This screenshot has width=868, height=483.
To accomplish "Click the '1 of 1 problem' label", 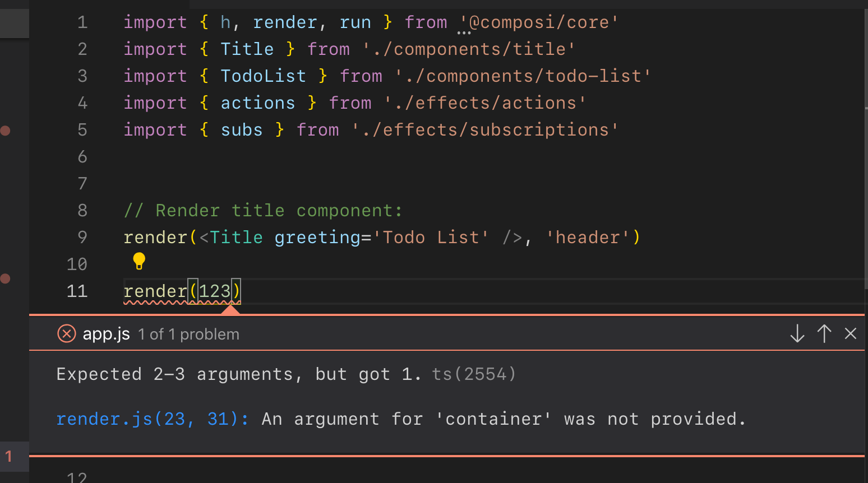I will pos(188,334).
